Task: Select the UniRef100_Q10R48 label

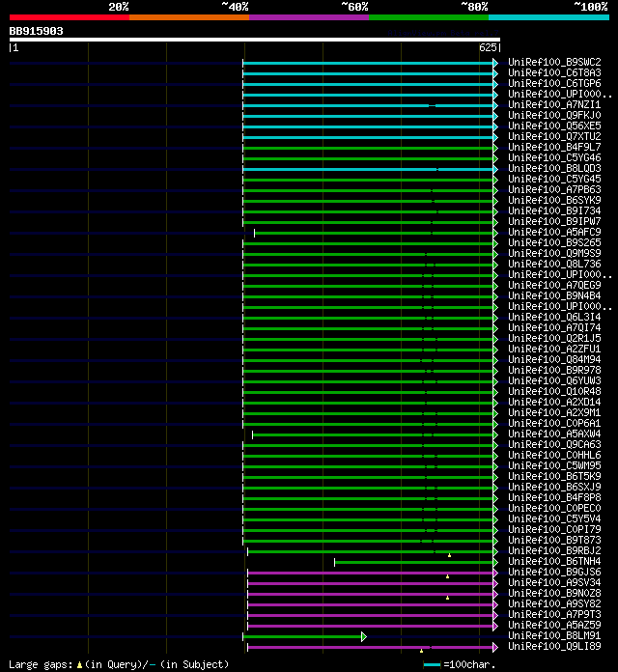Action: (554, 391)
